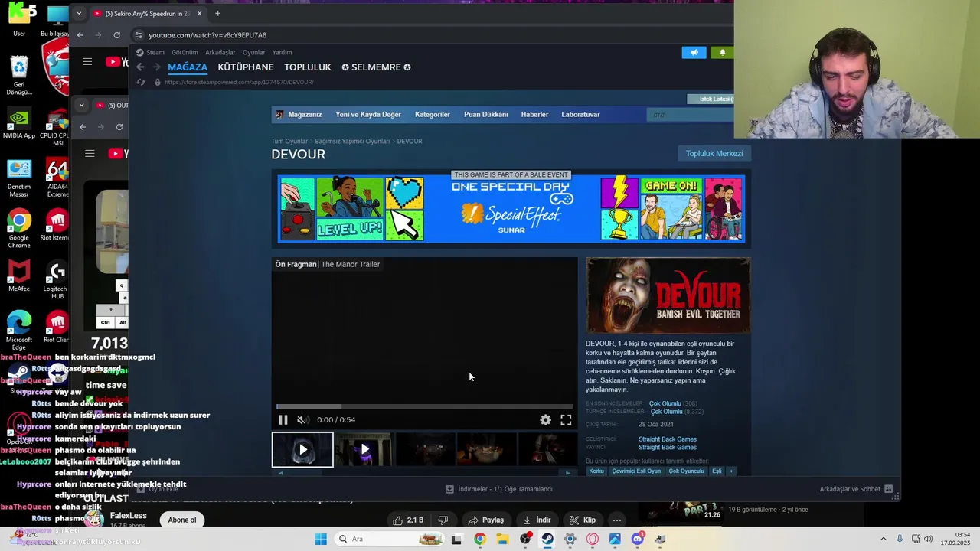Open the One Special Day sale banner
Viewport: 980px width, 551px height.
coord(511,208)
